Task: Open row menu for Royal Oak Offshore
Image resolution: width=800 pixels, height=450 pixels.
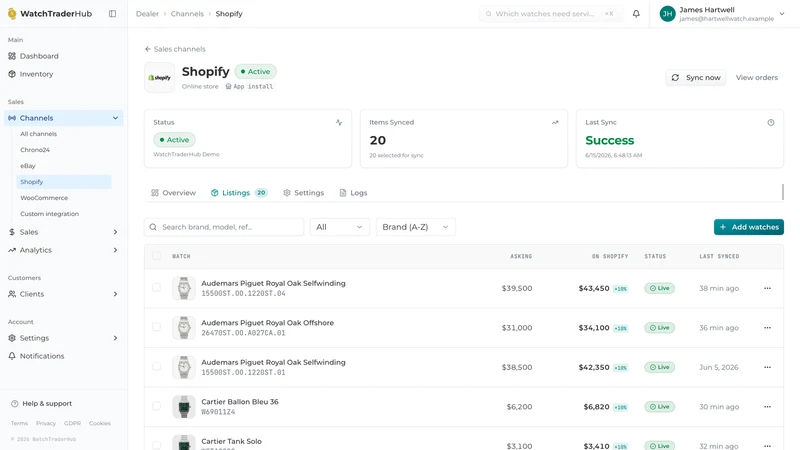Action: click(767, 328)
